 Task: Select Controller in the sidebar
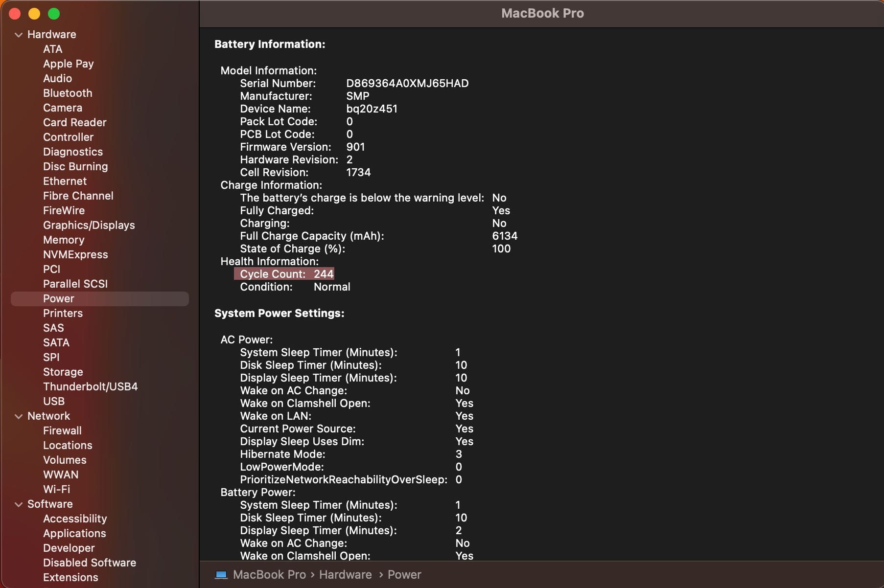click(68, 137)
